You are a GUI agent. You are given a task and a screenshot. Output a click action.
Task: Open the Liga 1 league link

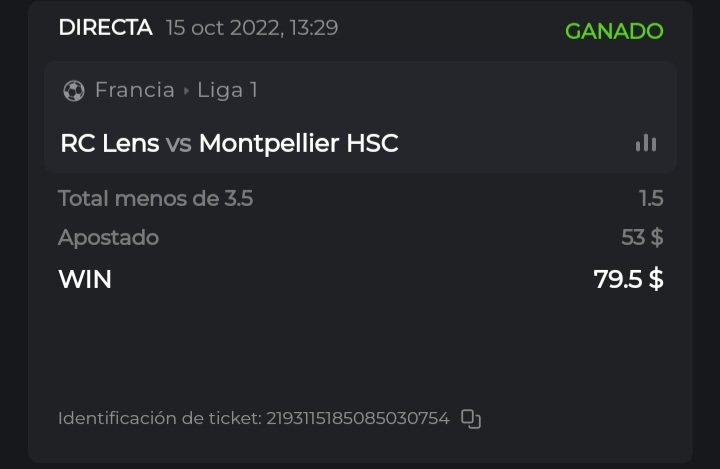click(227, 91)
